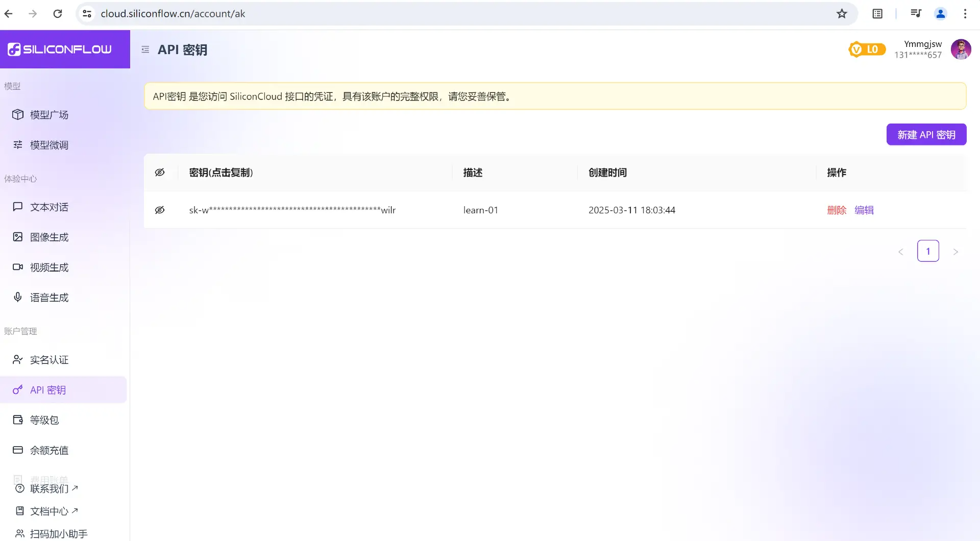Viewport: 980px width, 541px height.
Task: Click the site info icon in address bar
Action: [x=87, y=14]
